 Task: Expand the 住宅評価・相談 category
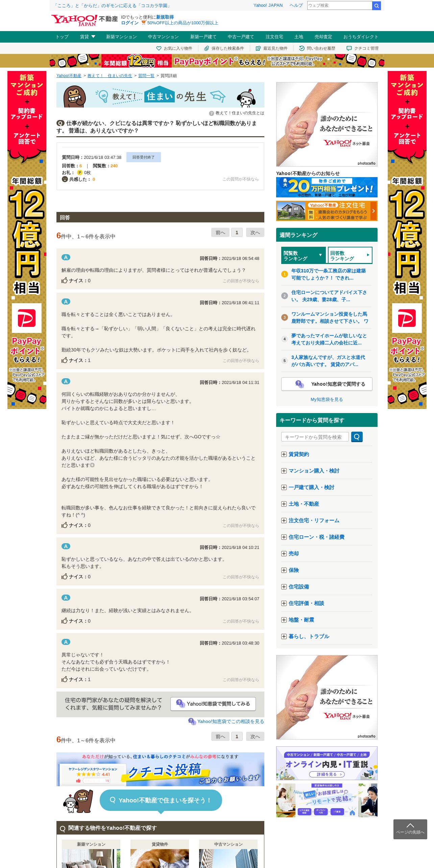284,603
